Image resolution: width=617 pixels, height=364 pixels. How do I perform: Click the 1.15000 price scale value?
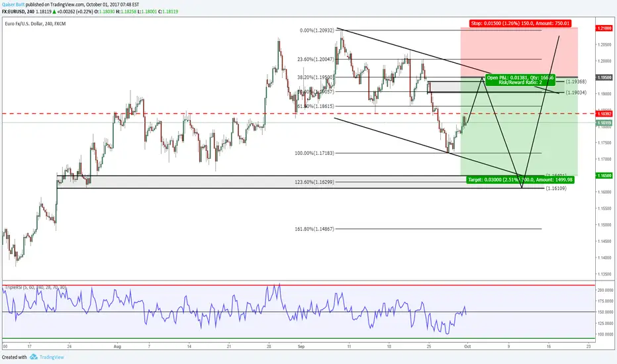(604, 225)
